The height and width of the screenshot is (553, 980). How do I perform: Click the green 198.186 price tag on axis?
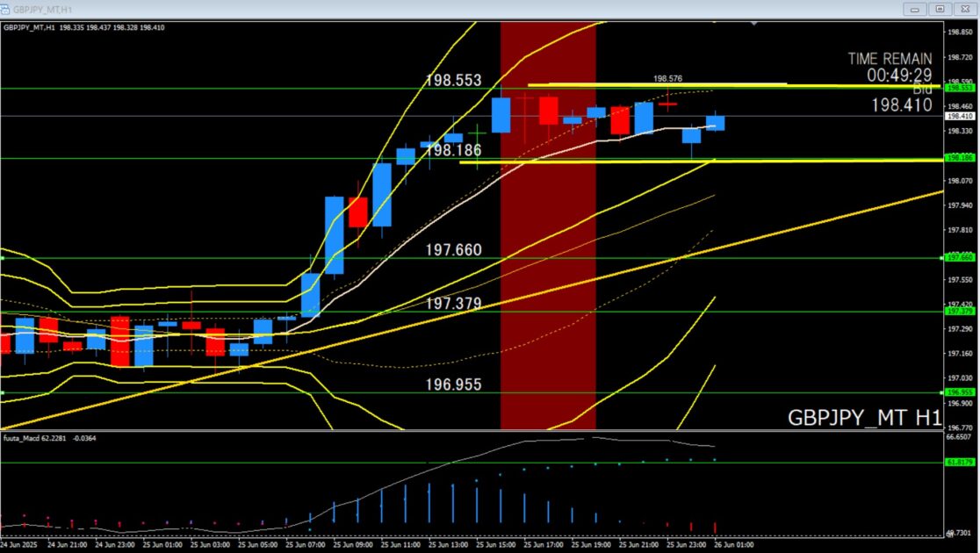coord(957,158)
